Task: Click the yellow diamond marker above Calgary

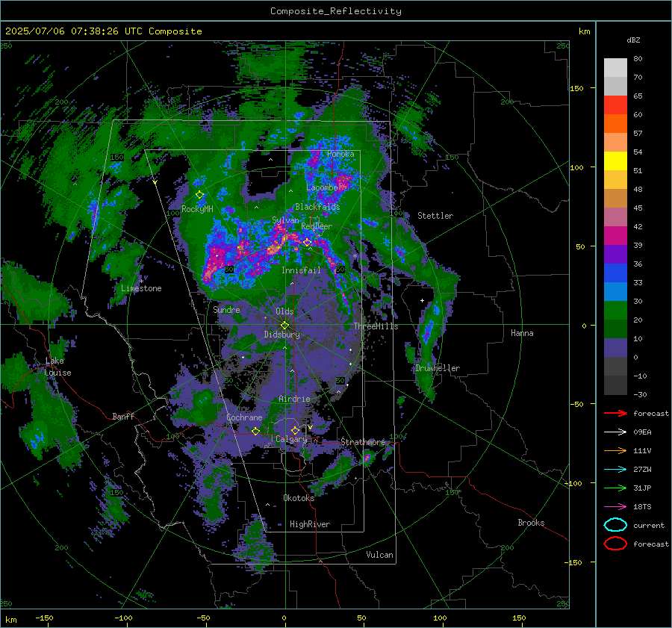Action: (295, 430)
